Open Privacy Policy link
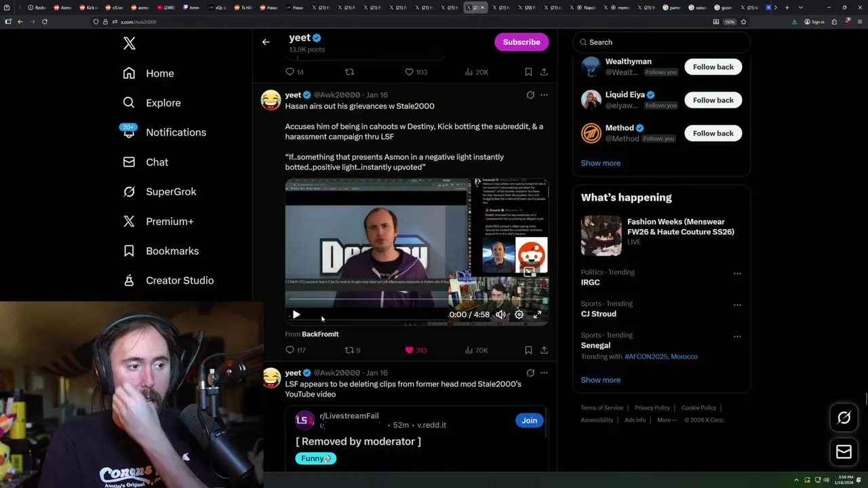 (652, 408)
